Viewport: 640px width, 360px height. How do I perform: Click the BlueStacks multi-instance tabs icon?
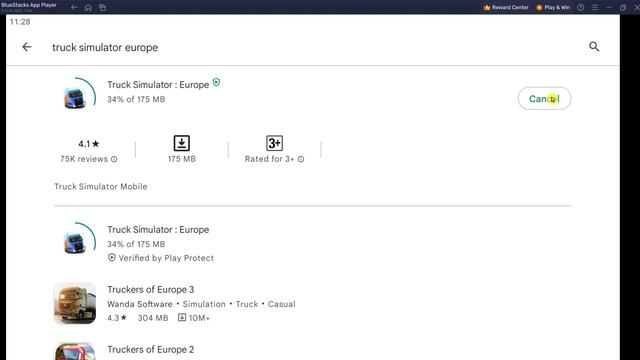[102, 7]
